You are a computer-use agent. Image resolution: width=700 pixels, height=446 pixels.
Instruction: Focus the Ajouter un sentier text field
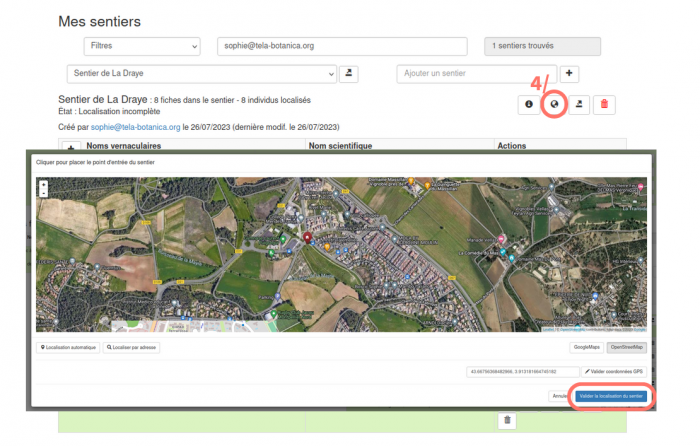475,74
